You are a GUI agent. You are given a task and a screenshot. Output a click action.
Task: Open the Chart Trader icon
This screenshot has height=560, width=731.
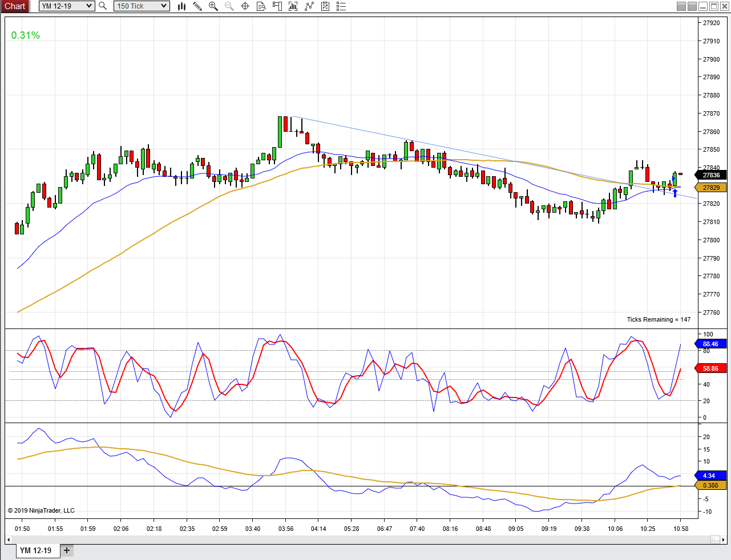277,6
